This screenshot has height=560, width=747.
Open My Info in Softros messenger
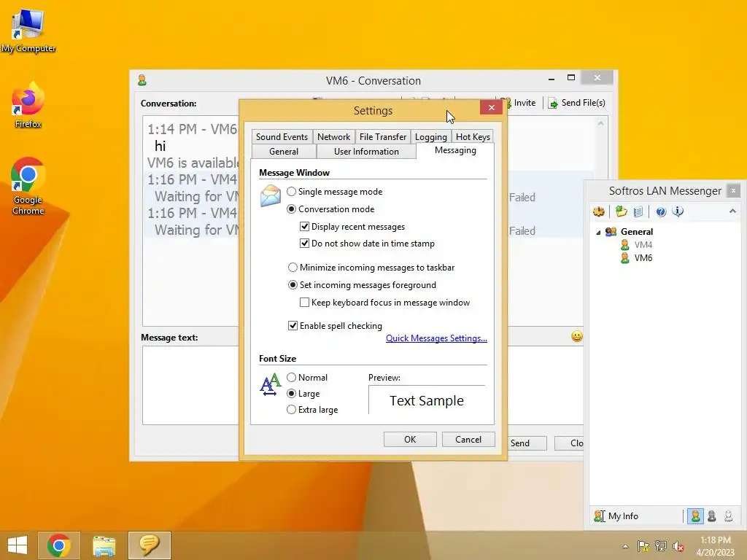tap(616, 516)
